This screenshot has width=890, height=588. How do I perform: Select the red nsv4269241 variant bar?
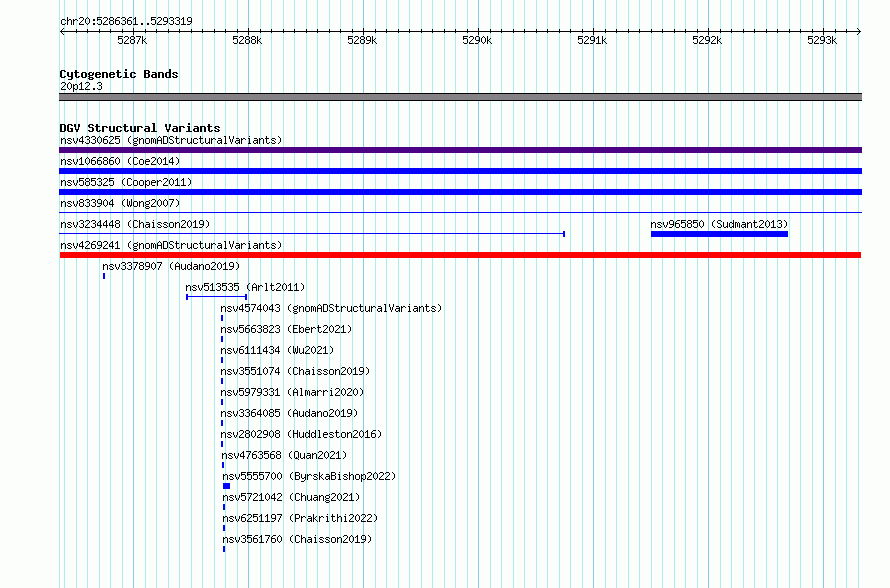[x=460, y=255]
